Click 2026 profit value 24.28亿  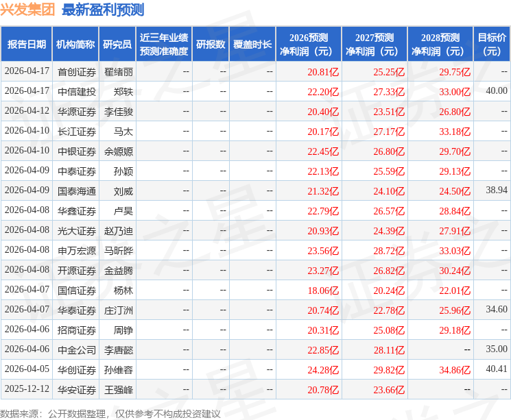pyautogui.click(x=323, y=370)
